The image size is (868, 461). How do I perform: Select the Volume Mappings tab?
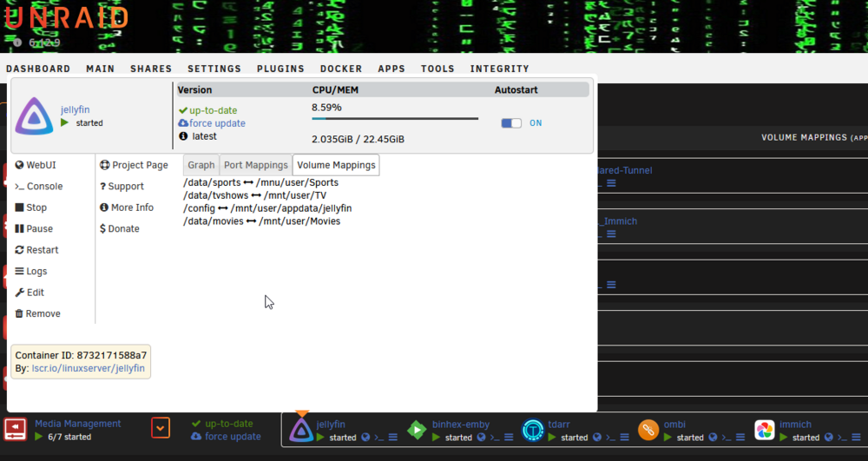tap(336, 165)
